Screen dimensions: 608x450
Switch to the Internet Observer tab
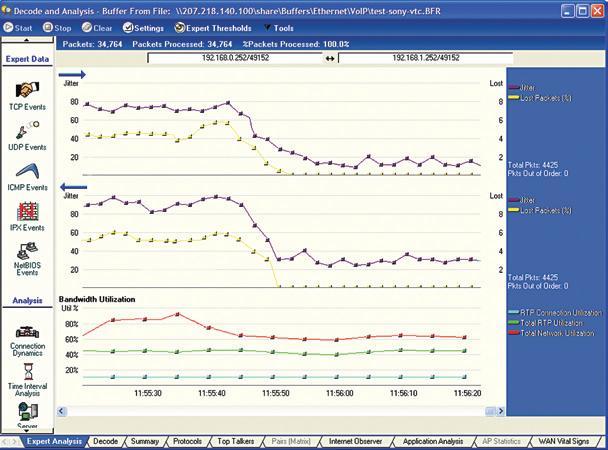pos(355,441)
